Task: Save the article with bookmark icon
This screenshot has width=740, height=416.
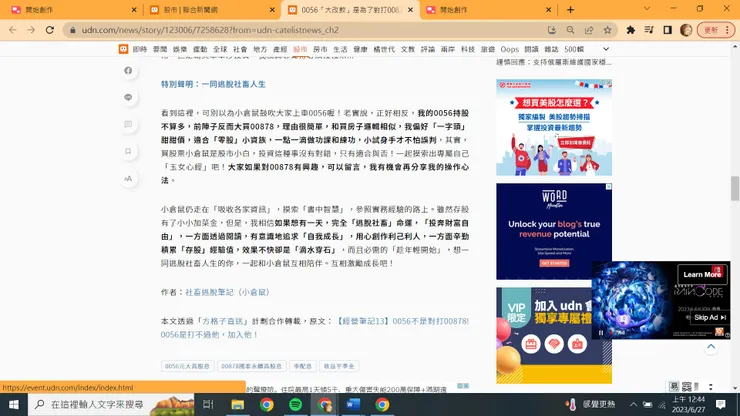Action: point(128,151)
